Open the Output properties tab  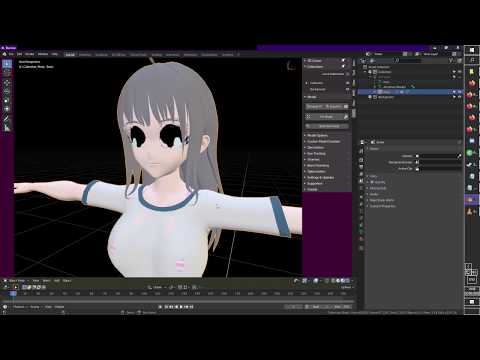point(361,167)
